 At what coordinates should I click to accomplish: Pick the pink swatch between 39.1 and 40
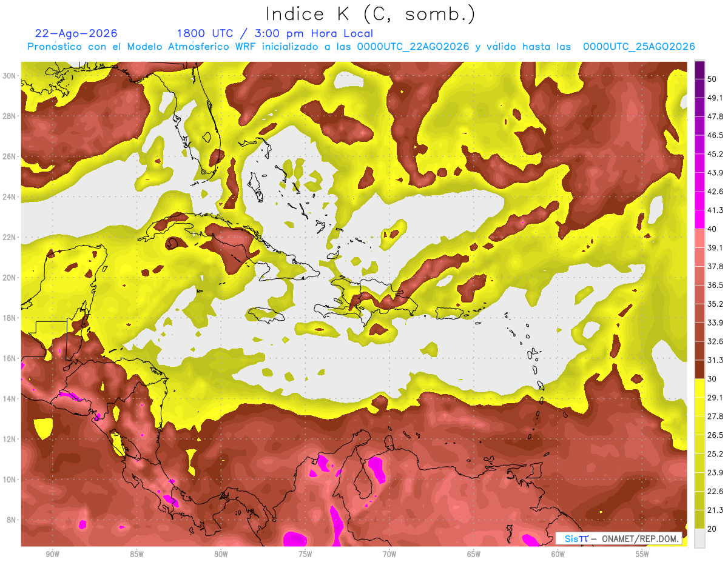coord(699,238)
